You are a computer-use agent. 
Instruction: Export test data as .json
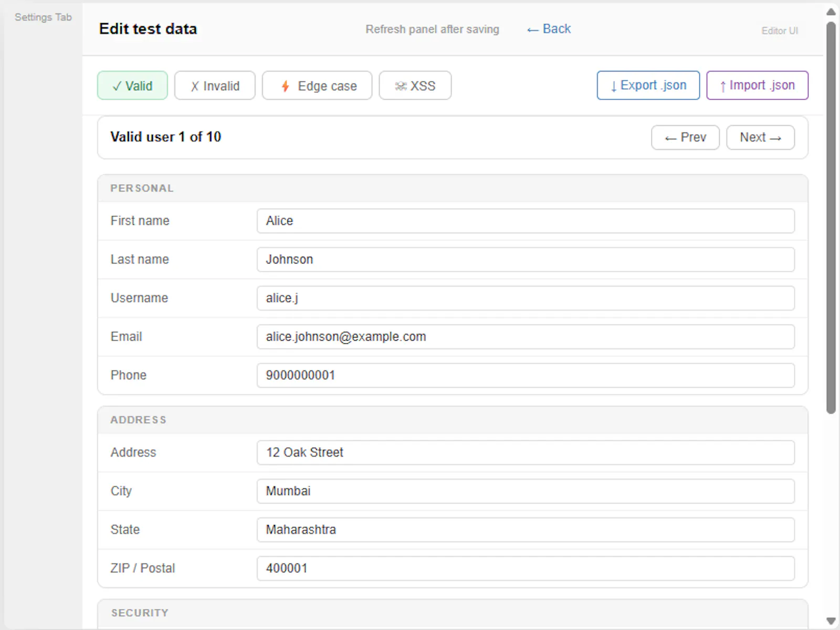coord(648,85)
